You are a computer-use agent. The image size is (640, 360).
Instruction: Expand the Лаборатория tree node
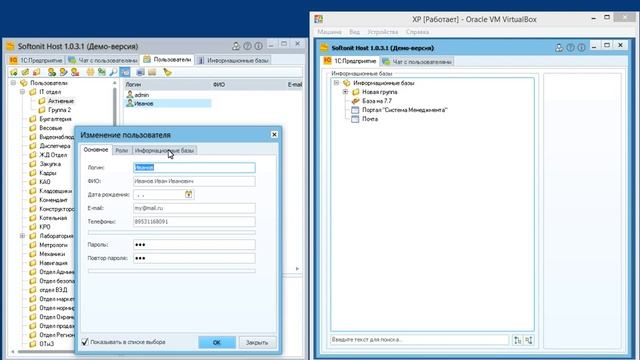22,236
